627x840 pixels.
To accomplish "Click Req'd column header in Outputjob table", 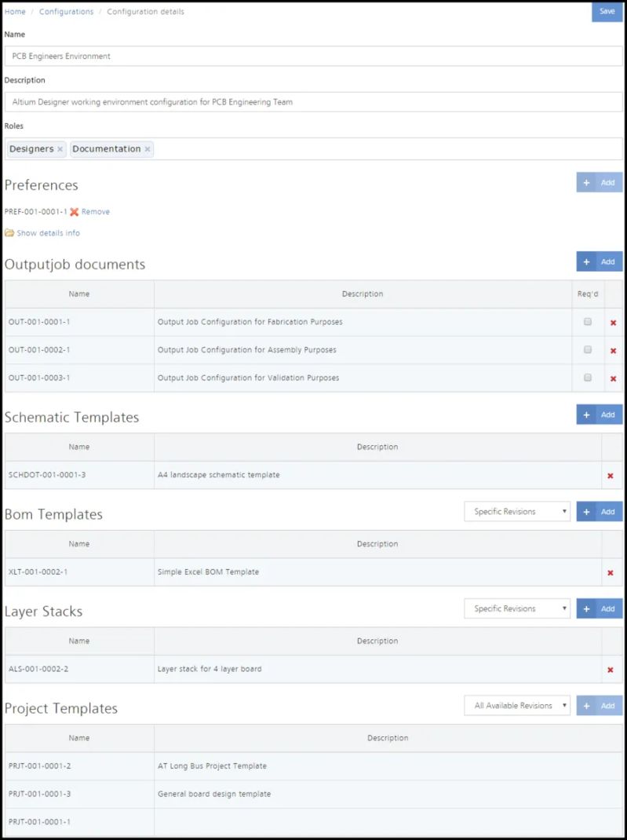I will [588, 294].
